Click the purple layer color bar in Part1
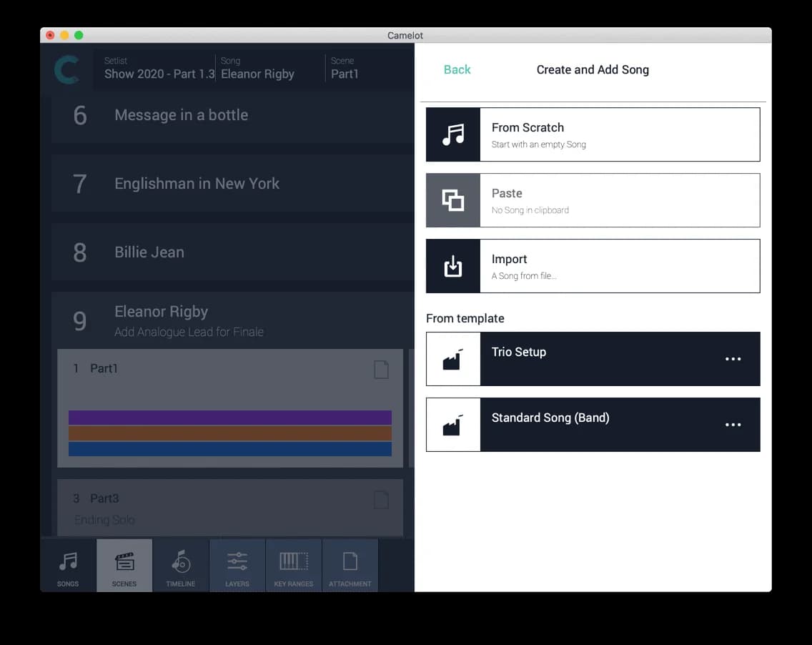Viewport: 812px width, 645px height. click(x=229, y=416)
